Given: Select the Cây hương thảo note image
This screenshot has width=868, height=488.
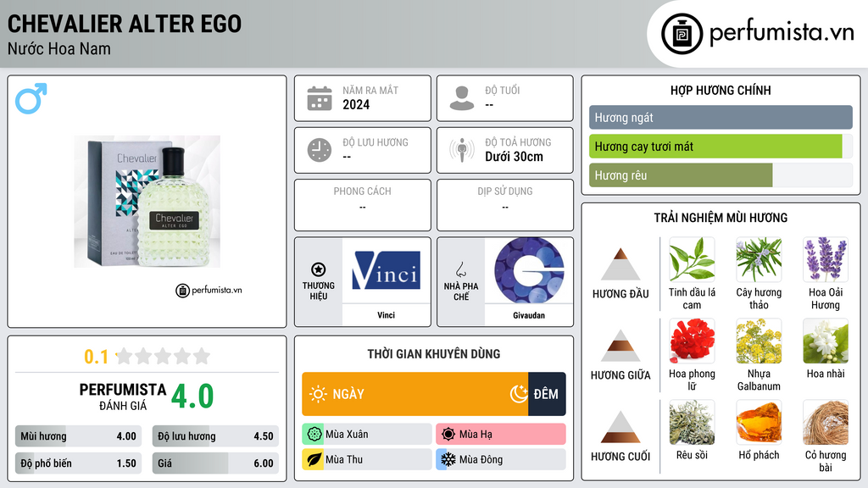Looking at the screenshot, I should [x=759, y=259].
